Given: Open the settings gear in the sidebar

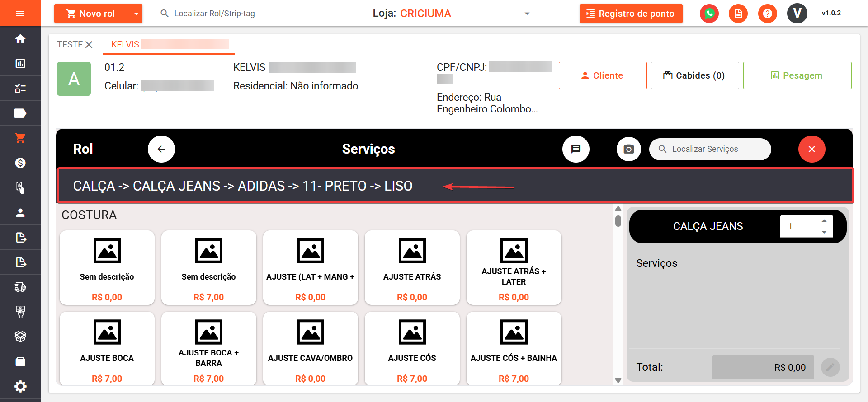Looking at the screenshot, I should pos(20,387).
